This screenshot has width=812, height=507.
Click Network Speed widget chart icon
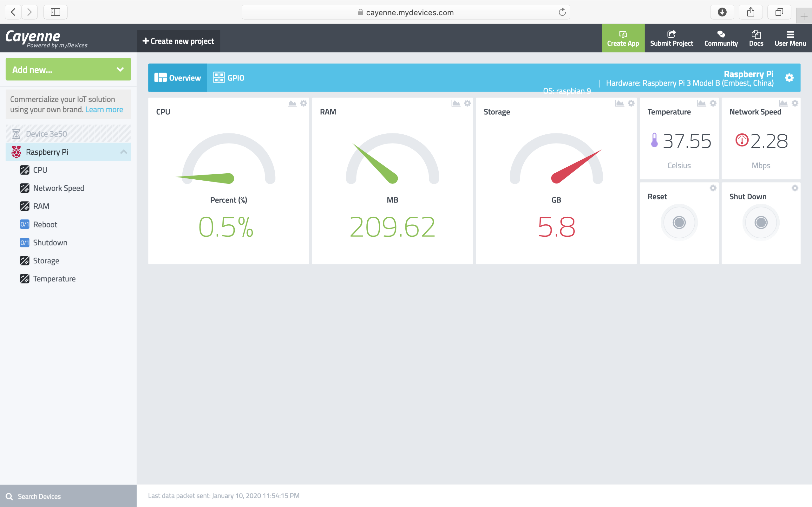(783, 103)
